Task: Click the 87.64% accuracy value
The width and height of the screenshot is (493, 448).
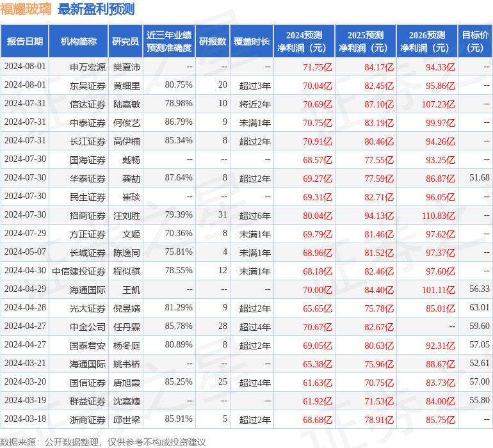Action: coord(179,178)
